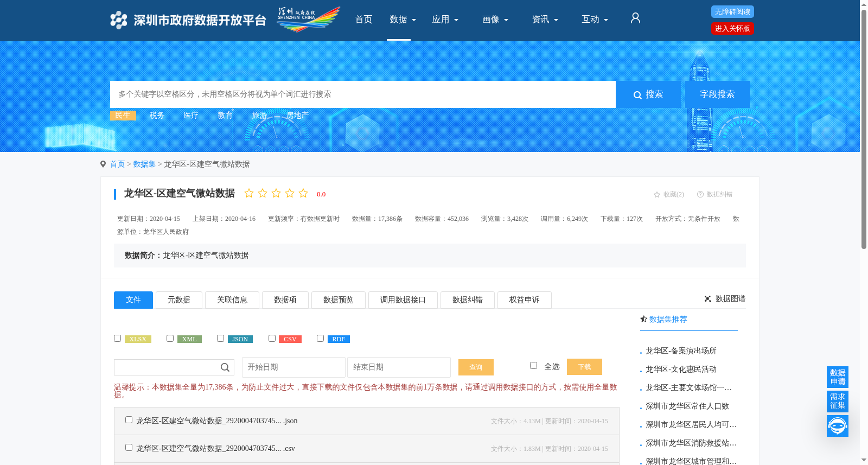Open 深圳市龙华区常住人口数 recommended dataset
This screenshot has width=868, height=465.
coord(687,406)
